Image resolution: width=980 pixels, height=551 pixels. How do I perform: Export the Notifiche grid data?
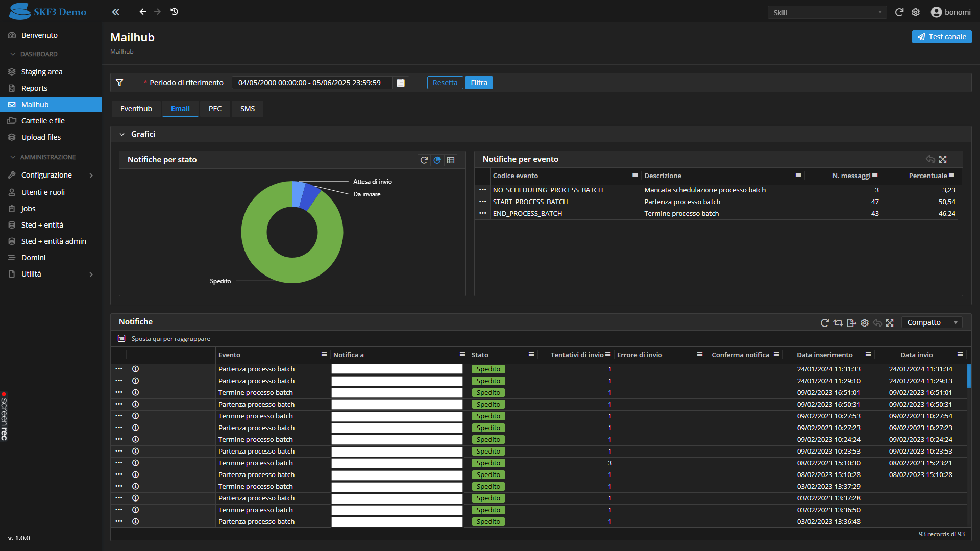click(x=851, y=323)
